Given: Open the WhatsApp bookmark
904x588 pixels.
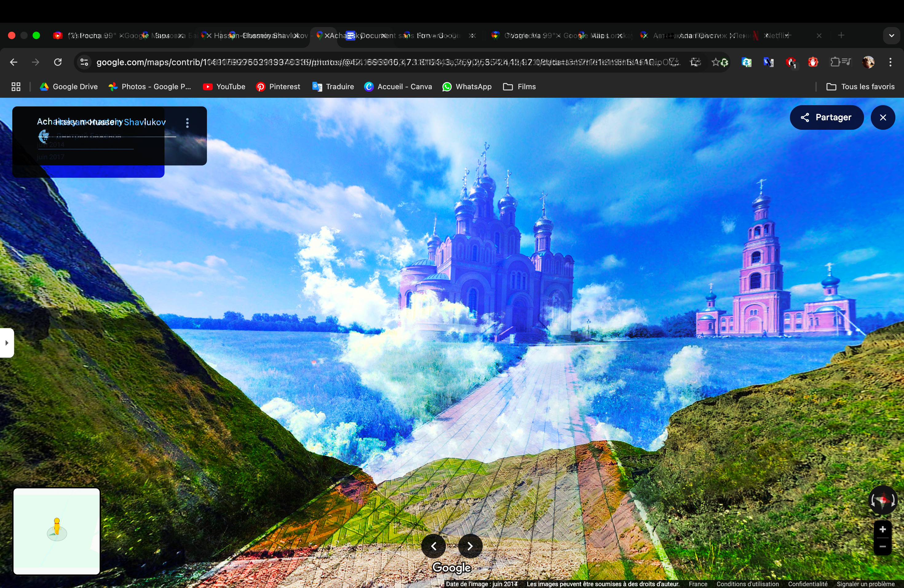Looking at the screenshot, I should (x=467, y=87).
